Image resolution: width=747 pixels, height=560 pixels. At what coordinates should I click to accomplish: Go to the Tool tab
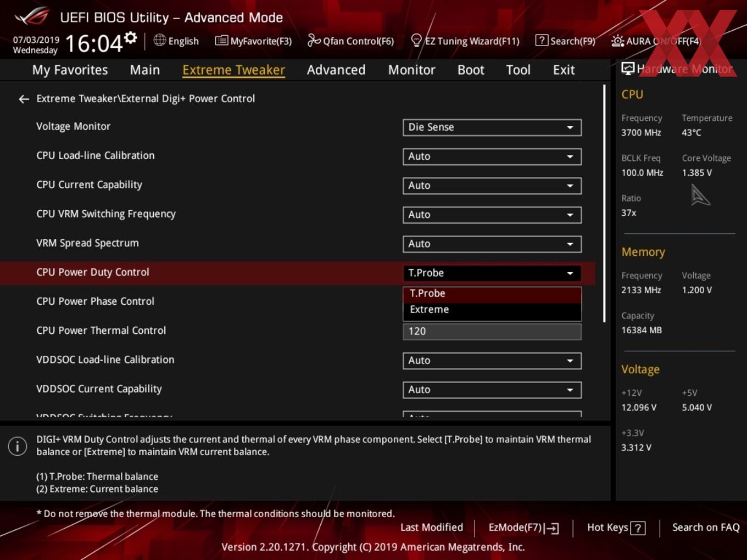pyautogui.click(x=518, y=70)
